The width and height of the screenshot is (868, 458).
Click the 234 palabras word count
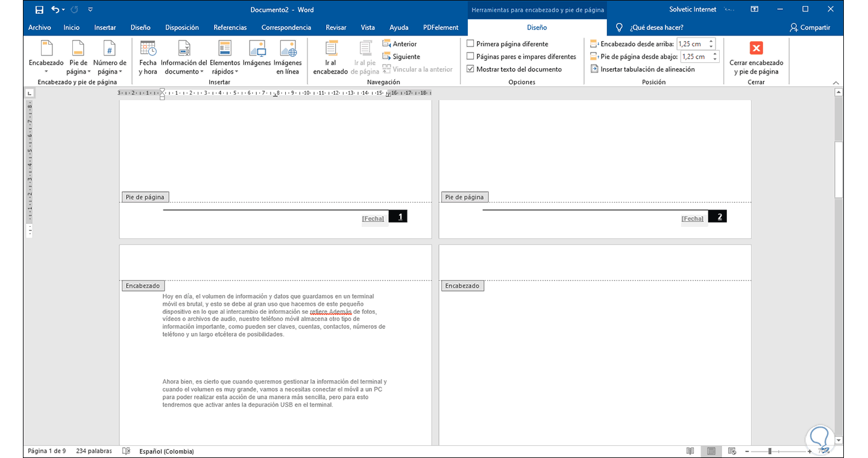[x=94, y=451]
